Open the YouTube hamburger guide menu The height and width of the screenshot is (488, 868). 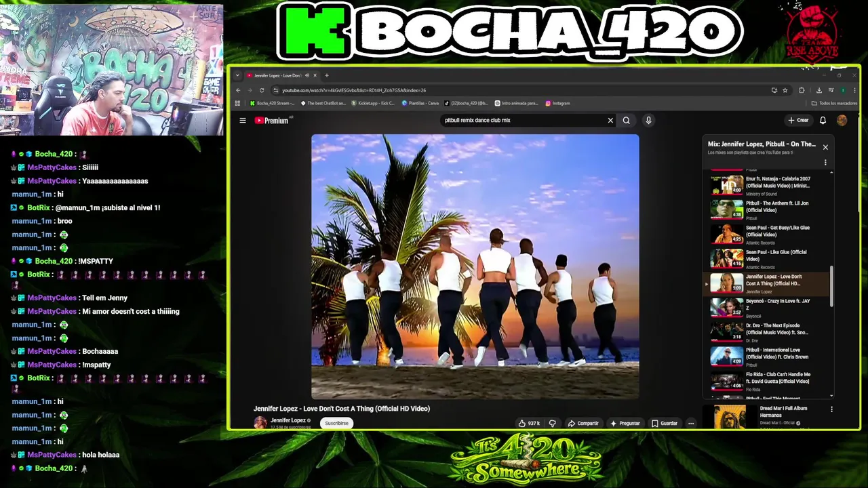click(242, 121)
